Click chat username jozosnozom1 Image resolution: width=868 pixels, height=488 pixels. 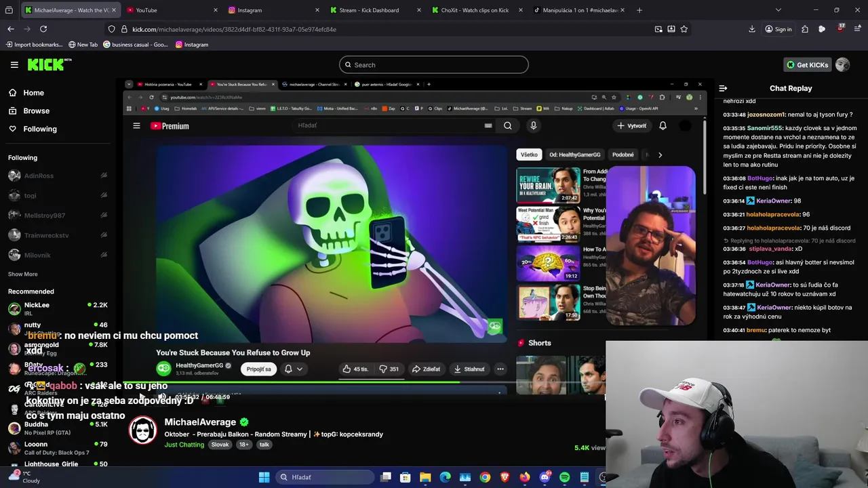click(766, 115)
